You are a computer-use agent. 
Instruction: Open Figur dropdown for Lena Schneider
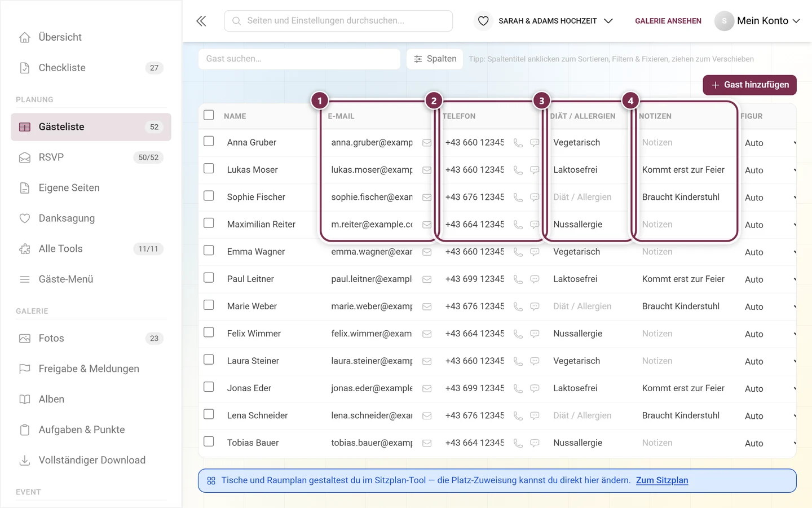[769, 416]
